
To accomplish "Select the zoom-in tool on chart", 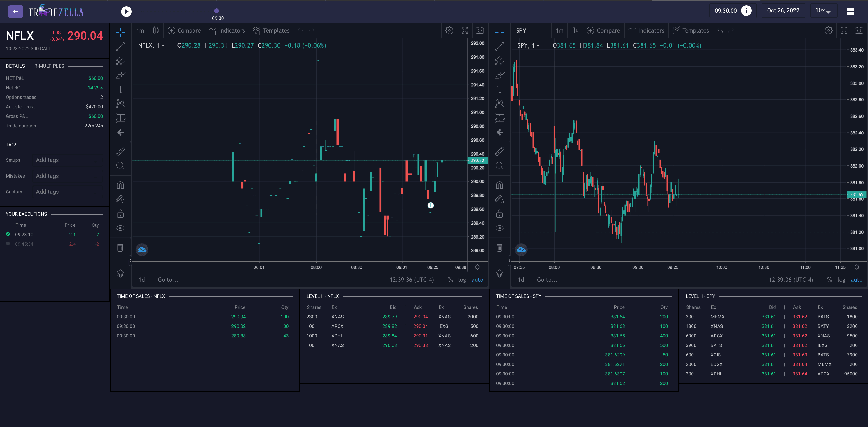I will [120, 165].
